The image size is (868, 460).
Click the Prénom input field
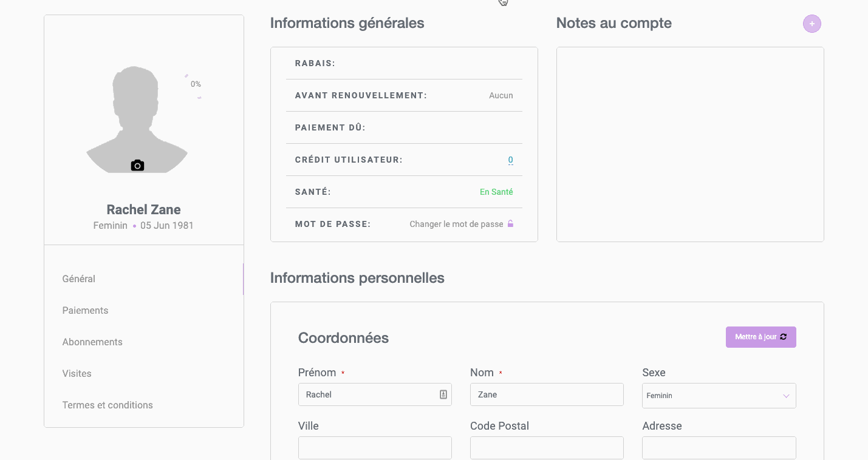(367, 394)
